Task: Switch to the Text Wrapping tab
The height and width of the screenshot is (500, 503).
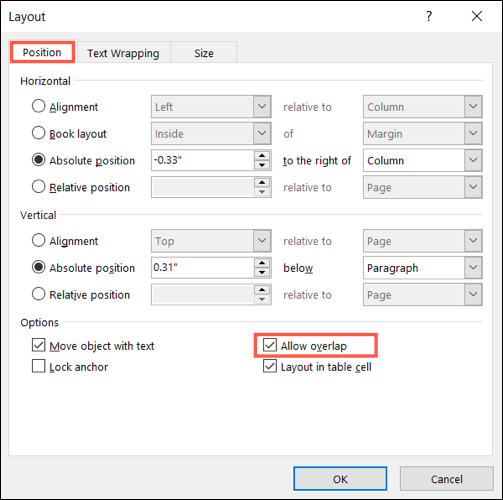Action: 123,53
